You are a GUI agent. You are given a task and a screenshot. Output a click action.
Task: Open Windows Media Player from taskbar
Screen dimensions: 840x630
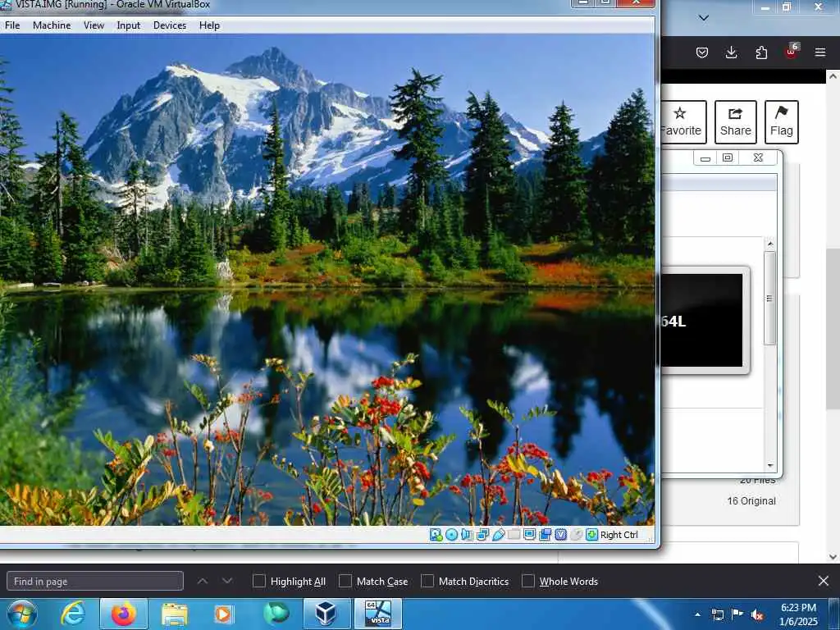tap(223, 614)
